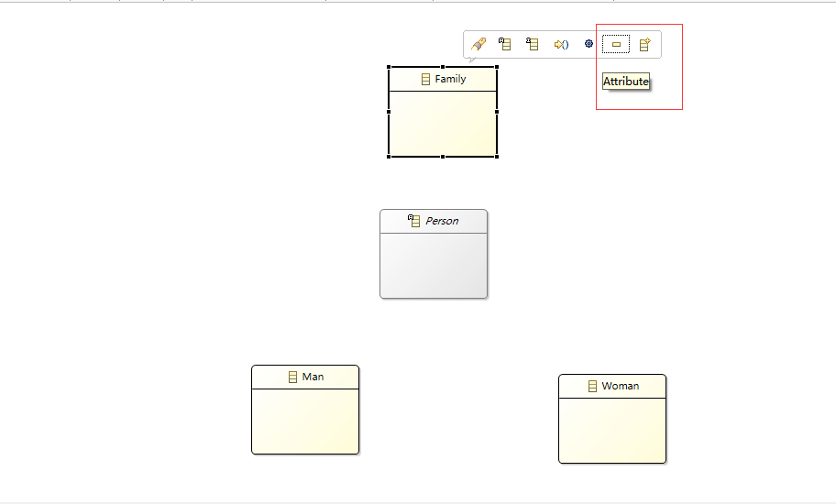Select the Person class name label
This screenshot has height=504, width=836.
pos(442,221)
